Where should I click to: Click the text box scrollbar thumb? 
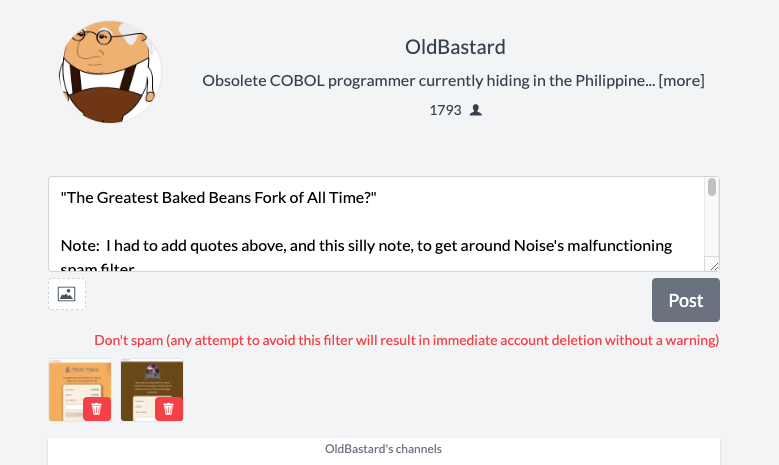pos(712,187)
